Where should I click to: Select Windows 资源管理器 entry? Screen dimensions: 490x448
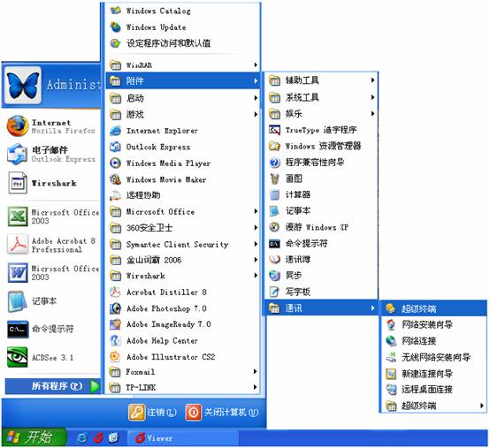pyautogui.click(x=321, y=146)
